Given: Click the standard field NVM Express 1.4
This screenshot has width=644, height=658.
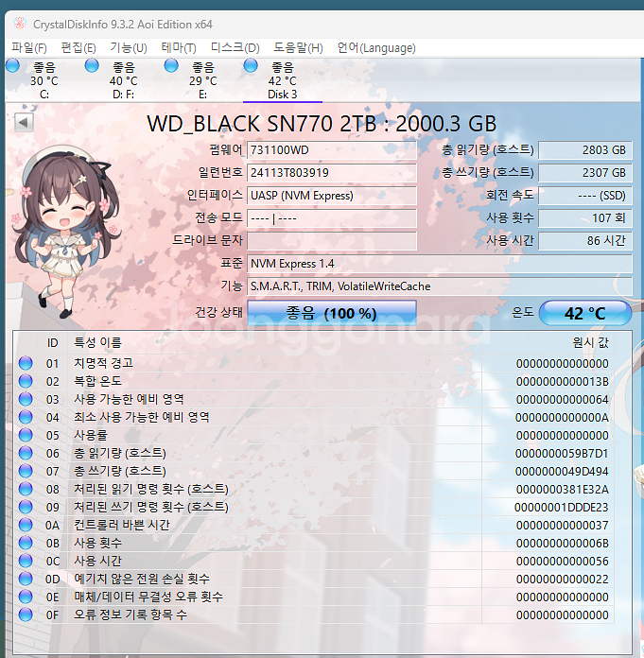Looking at the screenshot, I should tap(440, 264).
